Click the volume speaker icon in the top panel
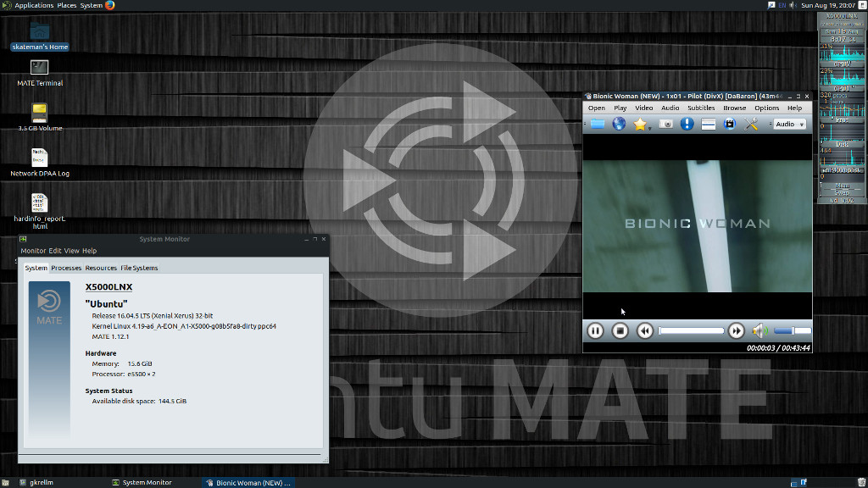Screen dimensions: 868x488 [793, 6]
